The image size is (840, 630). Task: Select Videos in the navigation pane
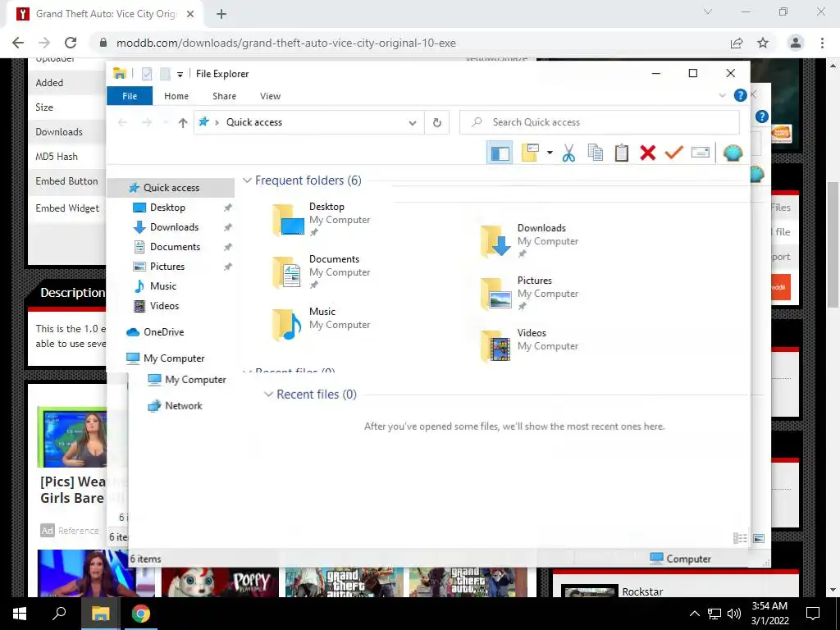[x=164, y=306]
